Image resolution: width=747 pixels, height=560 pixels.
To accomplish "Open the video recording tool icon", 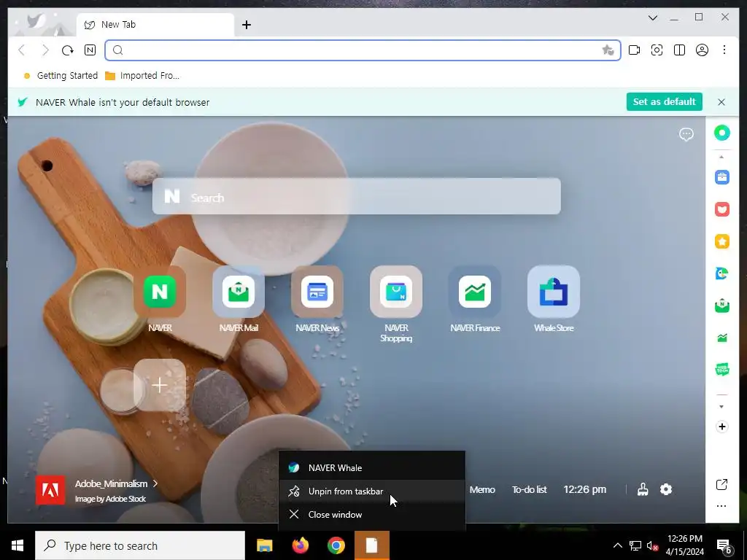I will pos(634,50).
